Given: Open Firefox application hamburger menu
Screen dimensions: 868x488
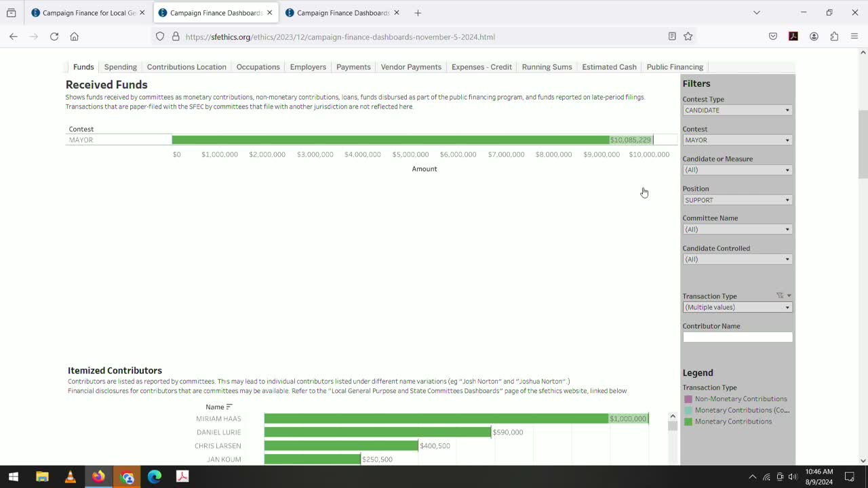Looking at the screenshot, I should point(854,37).
